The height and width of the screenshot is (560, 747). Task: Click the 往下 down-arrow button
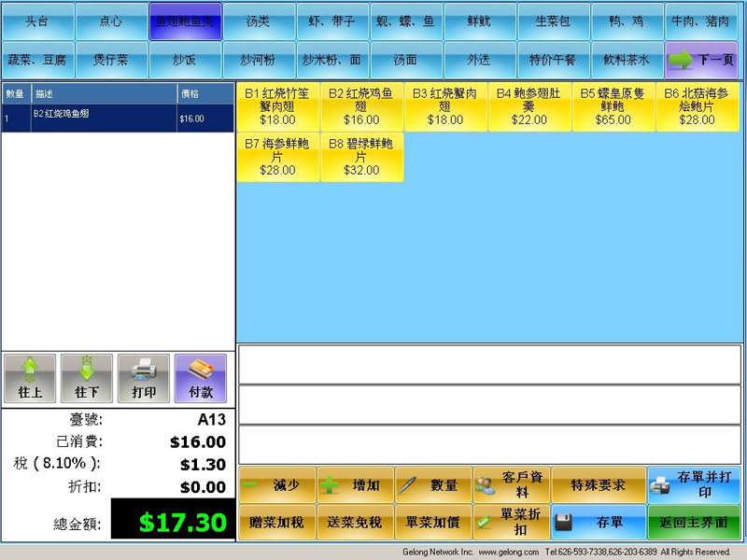pos(87,378)
